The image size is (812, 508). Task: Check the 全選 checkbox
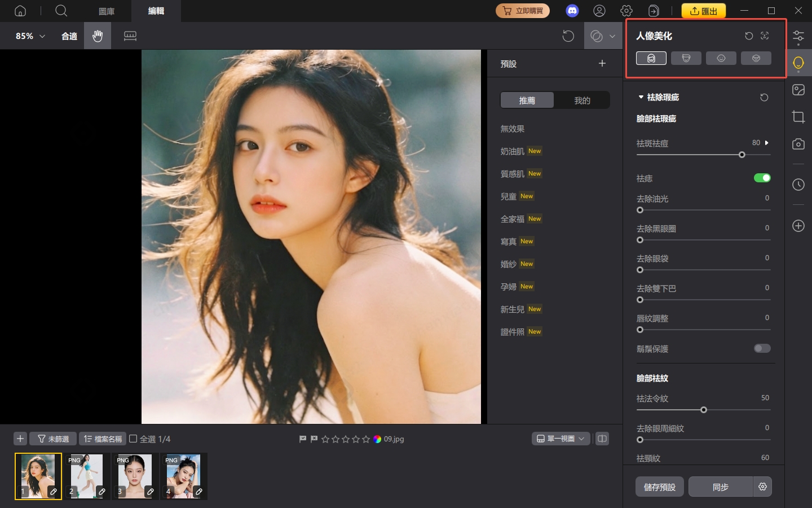tap(133, 439)
